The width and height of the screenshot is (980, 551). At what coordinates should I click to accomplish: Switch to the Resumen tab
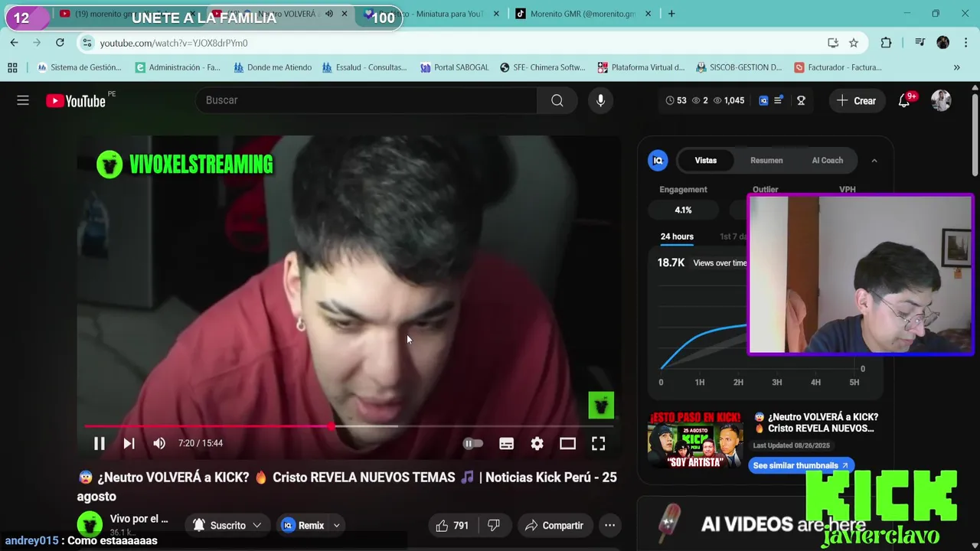pos(766,160)
